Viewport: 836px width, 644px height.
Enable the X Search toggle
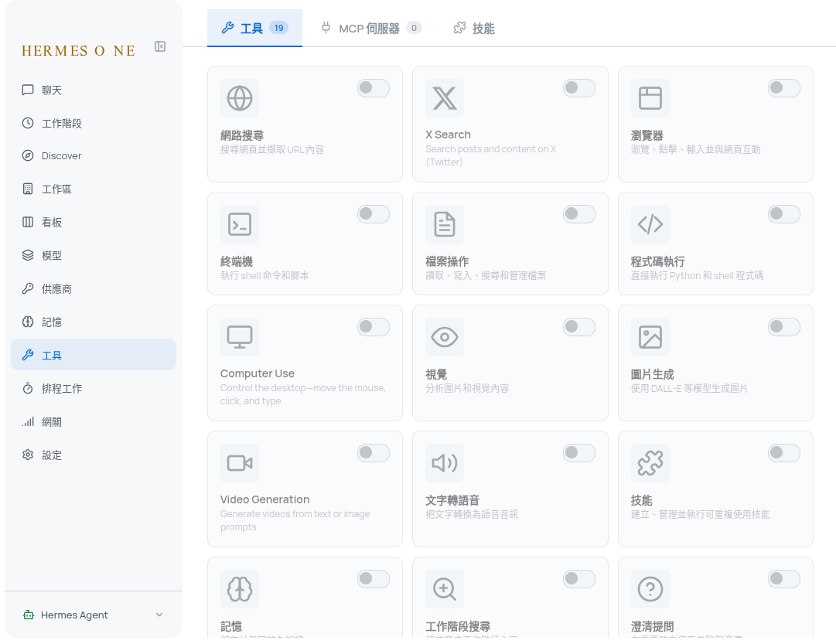579,88
